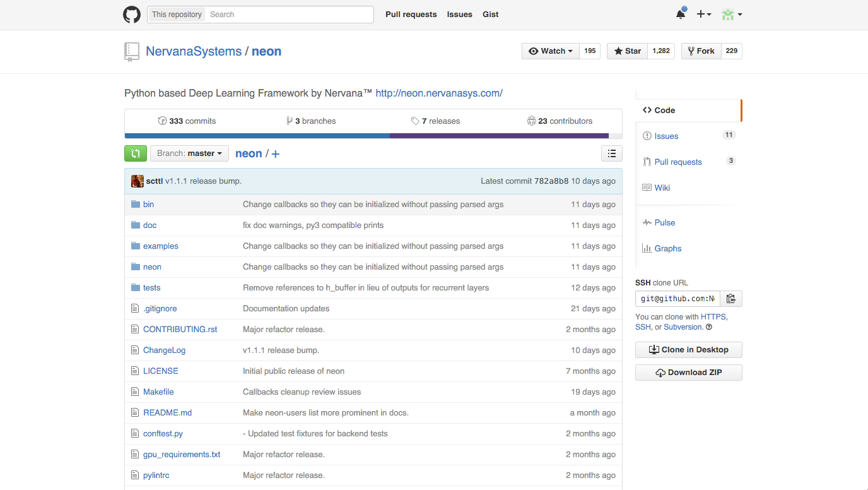Open Pull requests in top navigation
This screenshot has width=868, height=490.
411,15
